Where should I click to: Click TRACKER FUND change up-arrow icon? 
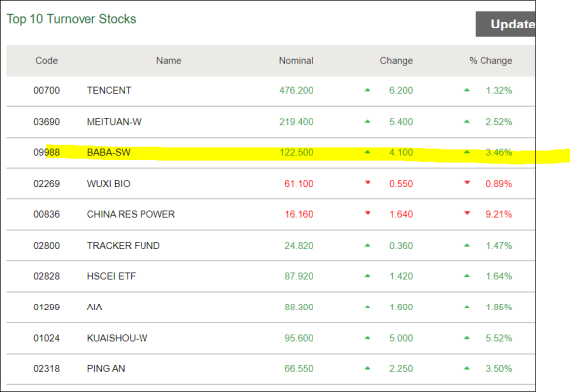tap(368, 245)
